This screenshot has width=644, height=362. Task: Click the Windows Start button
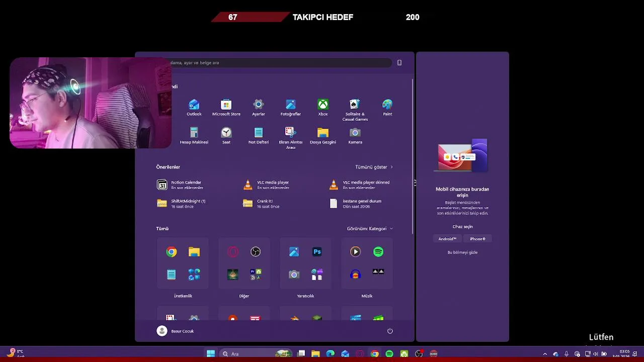(x=211, y=354)
